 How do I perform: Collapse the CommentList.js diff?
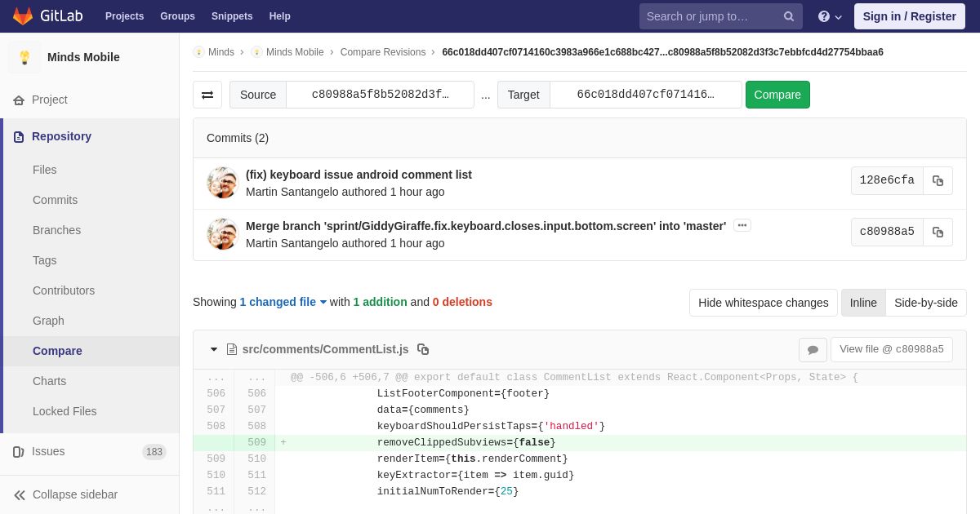click(x=214, y=349)
